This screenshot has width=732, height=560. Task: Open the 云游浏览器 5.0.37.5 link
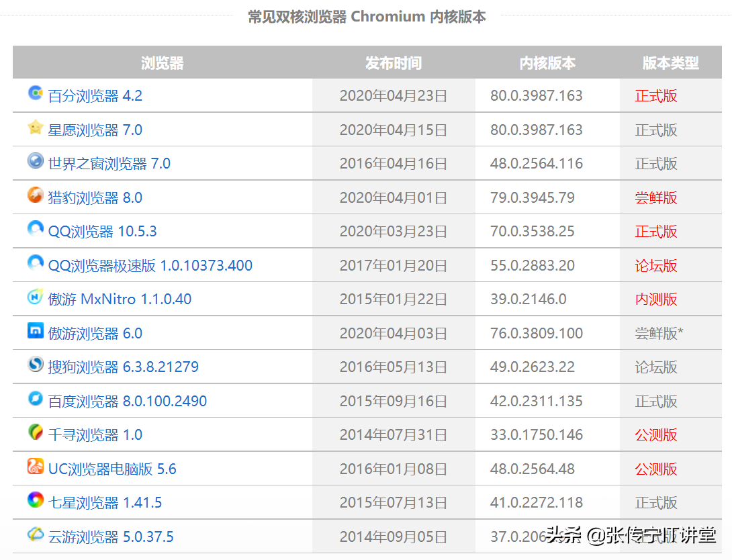[111, 536]
